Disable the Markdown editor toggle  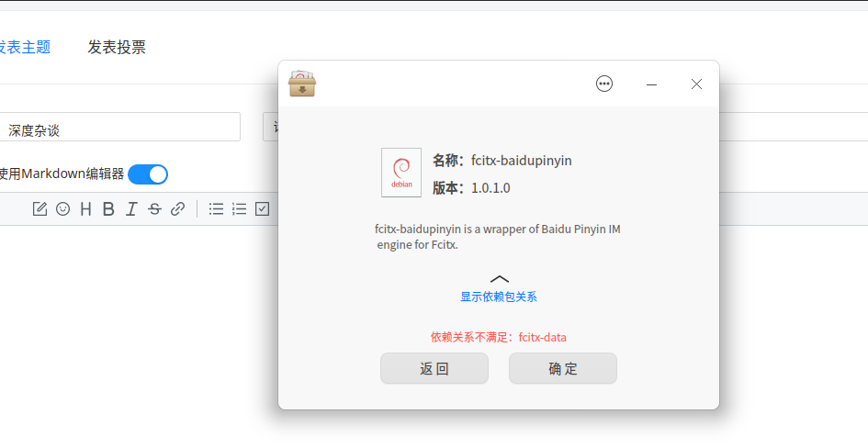pyautogui.click(x=148, y=174)
